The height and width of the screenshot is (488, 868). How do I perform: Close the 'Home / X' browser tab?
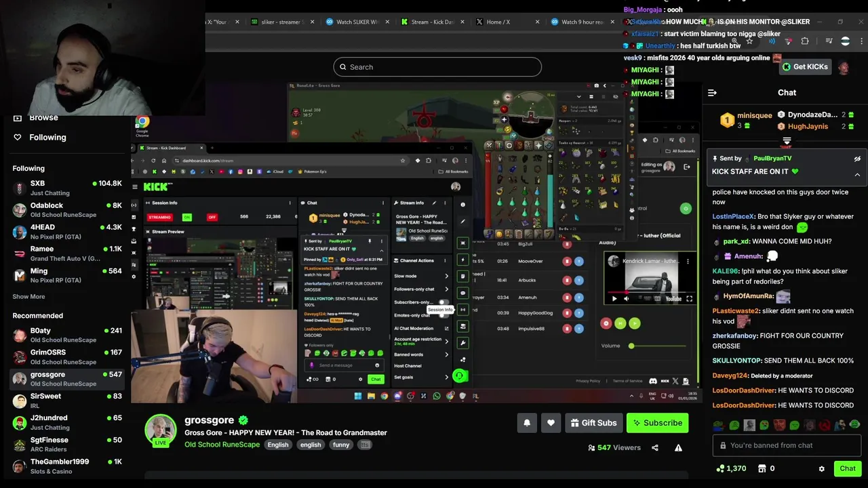click(537, 22)
